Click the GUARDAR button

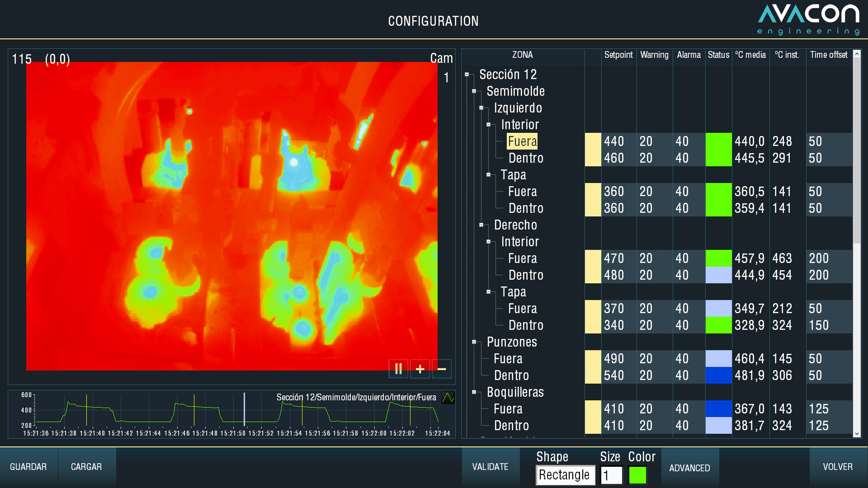pyautogui.click(x=28, y=466)
